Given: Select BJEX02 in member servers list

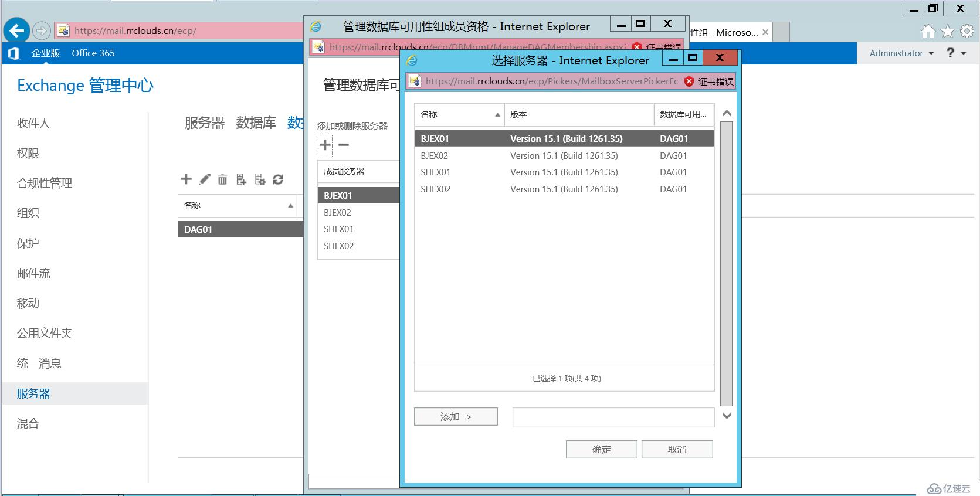Looking at the screenshot, I should point(358,213).
